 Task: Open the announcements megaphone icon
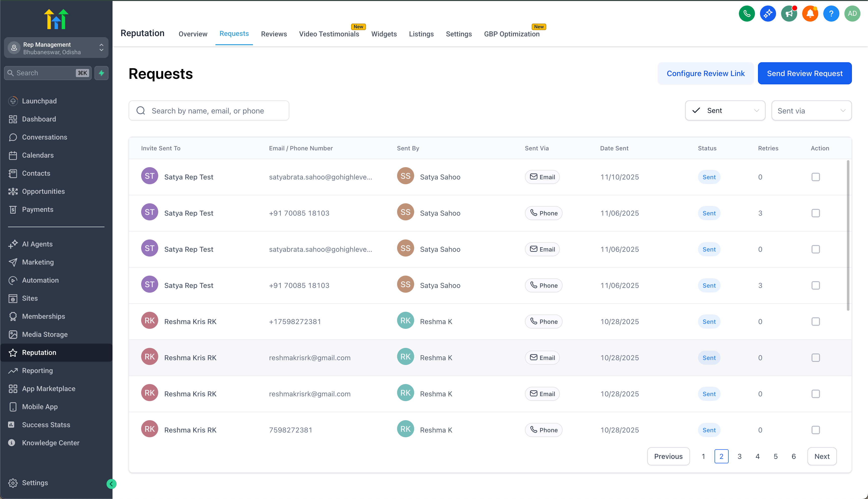(x=789, y=14)
